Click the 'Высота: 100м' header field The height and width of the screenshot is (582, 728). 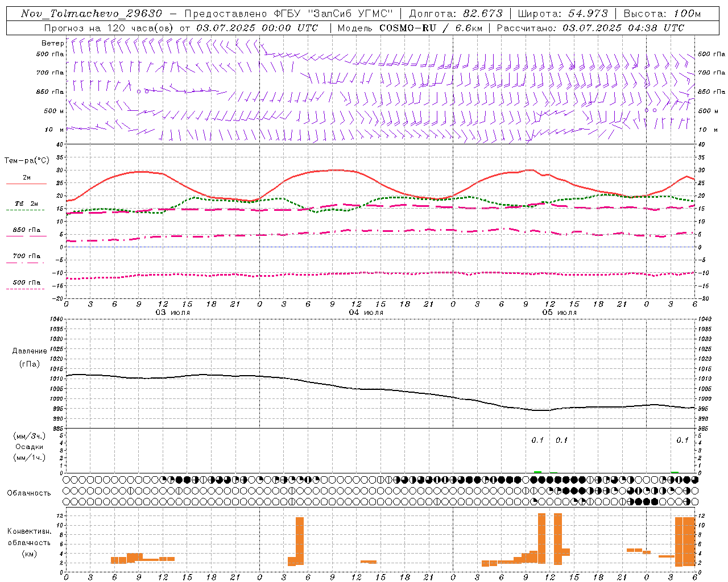point(662,14)
